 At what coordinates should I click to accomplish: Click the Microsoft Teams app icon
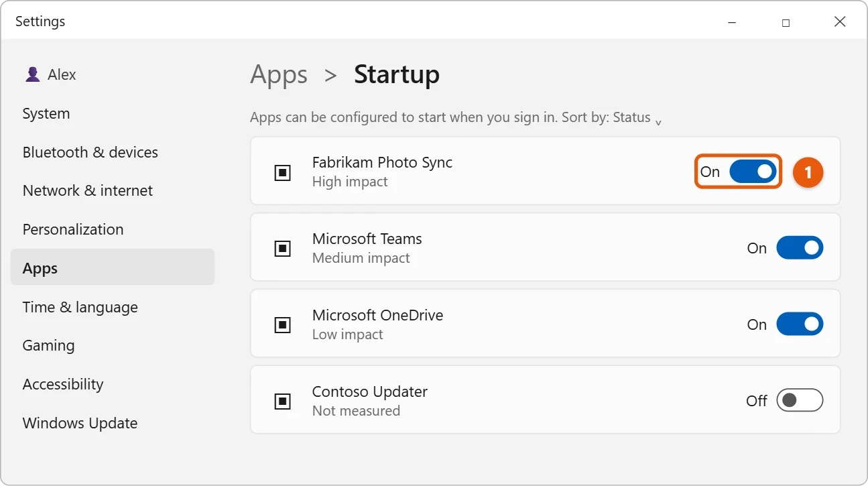[283, 249]
